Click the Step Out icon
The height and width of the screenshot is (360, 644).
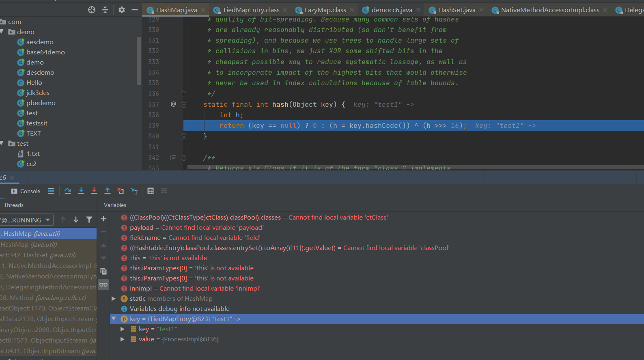click(x=108, y=191)
